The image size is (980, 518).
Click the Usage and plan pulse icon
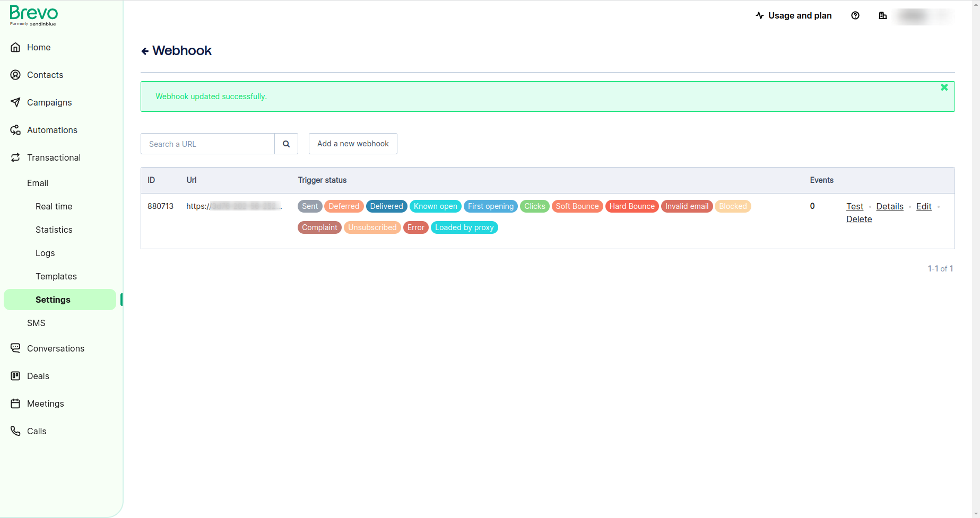pos(760,16)
